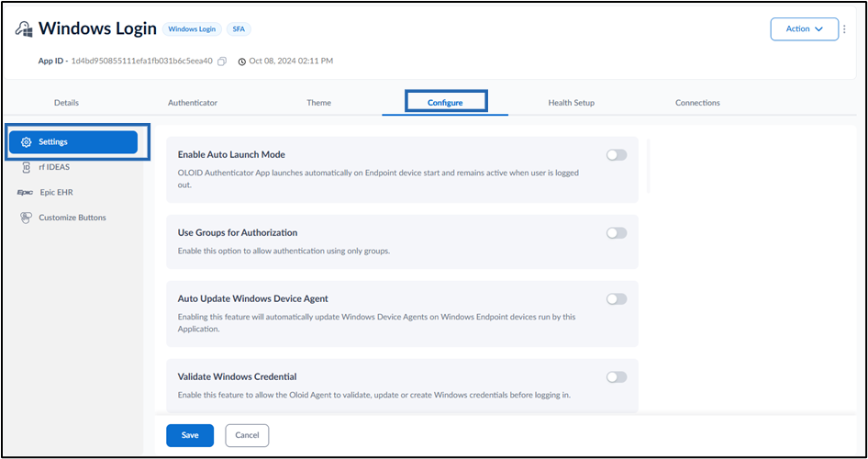Click the rf IDEAS badge icon
The height and width of the screenshot is (459, 868).
click(26, 167)
